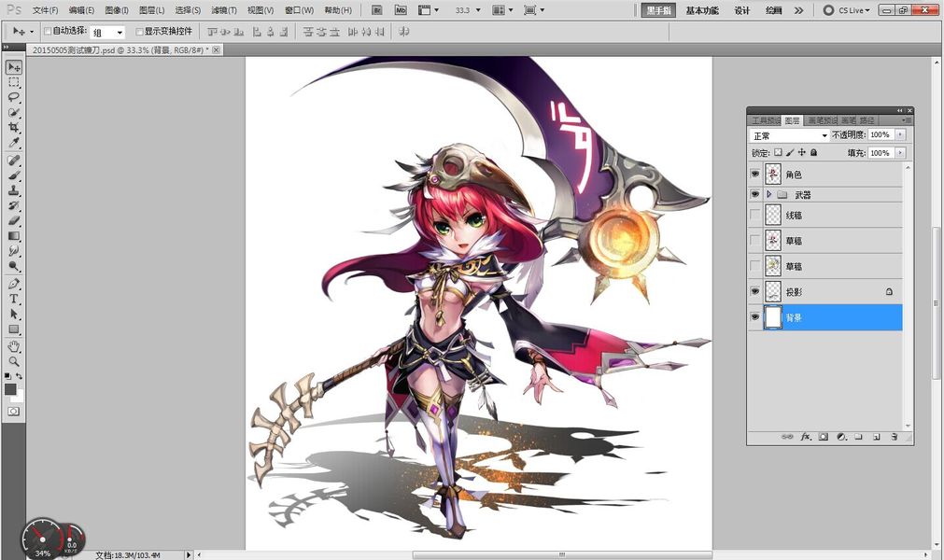
Task: Open the 不透明度 opacity slider arrow
Action: (901, 134)
